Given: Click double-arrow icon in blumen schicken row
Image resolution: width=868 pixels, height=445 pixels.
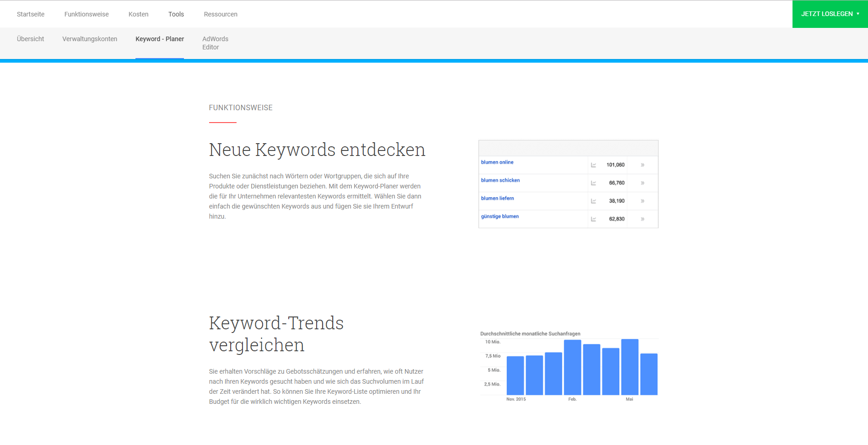Looking at the screenshot, I should pyautogui.click(x=642, y=183).
